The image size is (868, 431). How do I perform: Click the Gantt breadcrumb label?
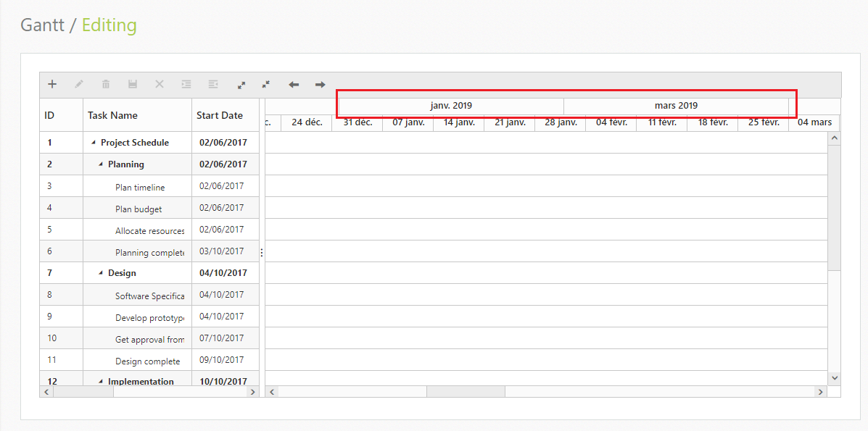pos(42,25)
